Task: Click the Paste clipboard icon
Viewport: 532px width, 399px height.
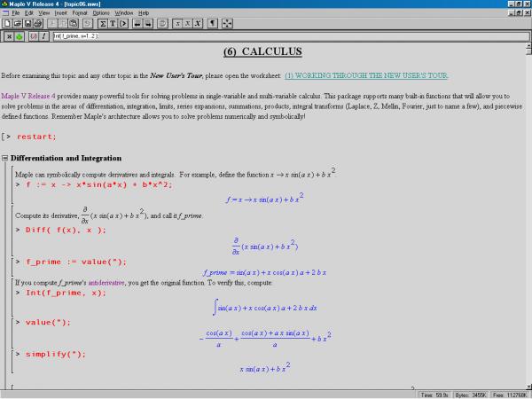Action: coord(74,23)
